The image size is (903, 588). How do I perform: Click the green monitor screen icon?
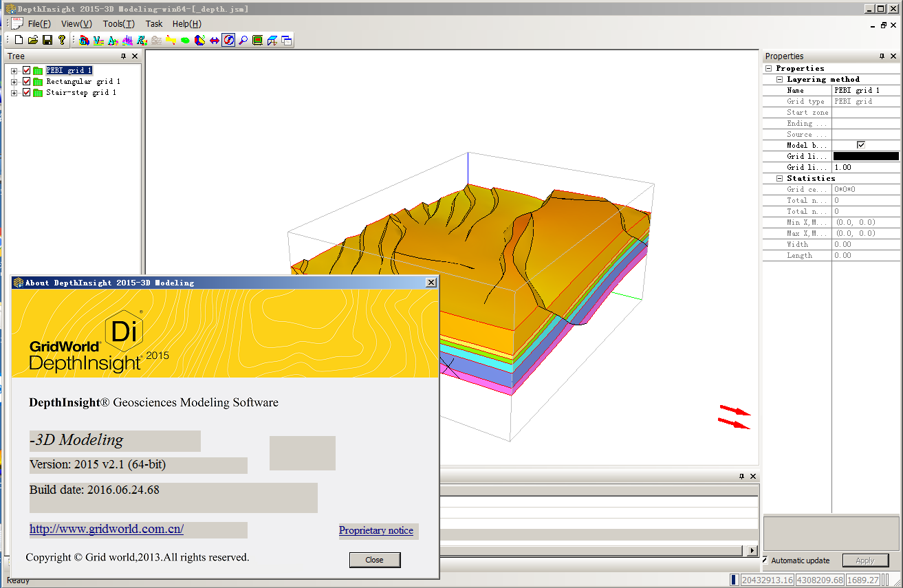click(x=257, y=41)
